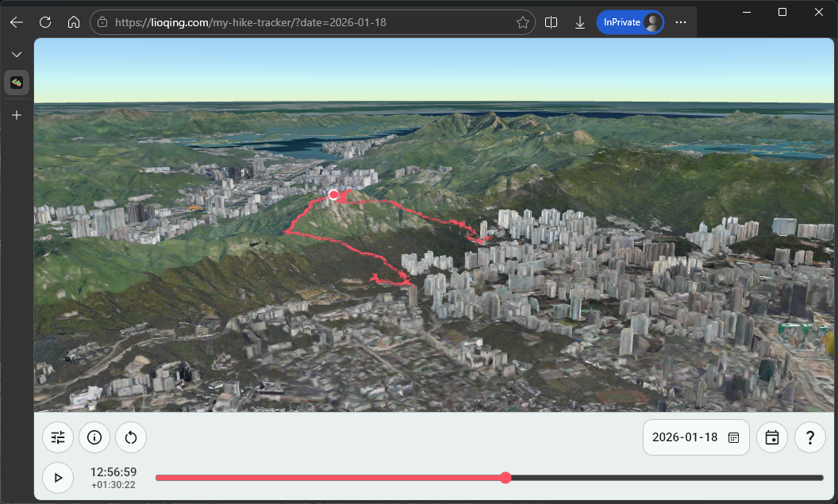This screenshot has height=504, width=838.
Task: Add page to favorites with star
Action: [x=523, y=22]
